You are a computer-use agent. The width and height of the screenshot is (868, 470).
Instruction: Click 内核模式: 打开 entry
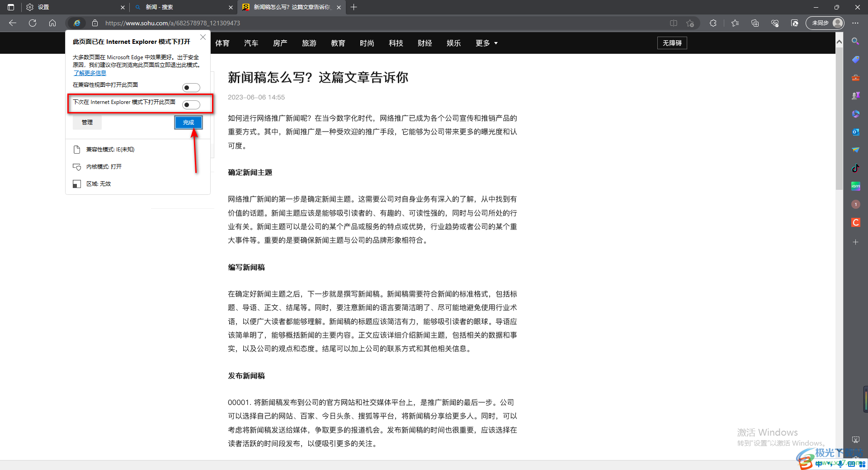pos(104,167)
